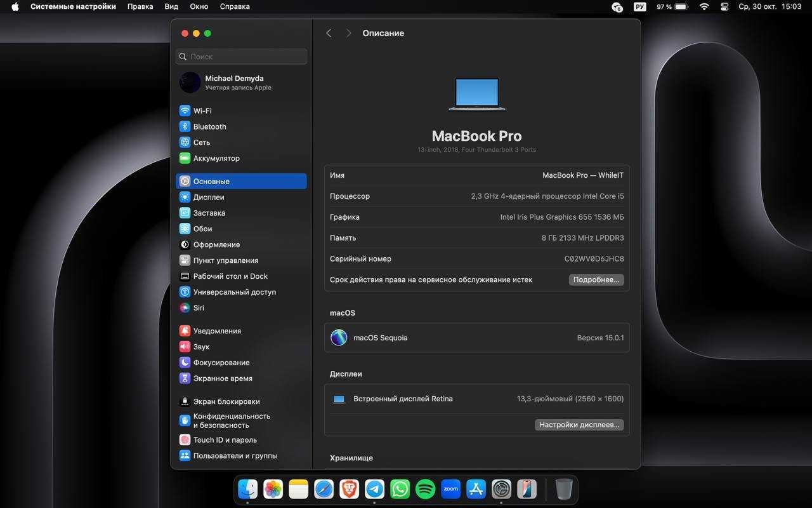Image resolution: width=812 pixels, height=508 pixels.
Task: Open Экранное время settings
Action: tap(241, 378)
